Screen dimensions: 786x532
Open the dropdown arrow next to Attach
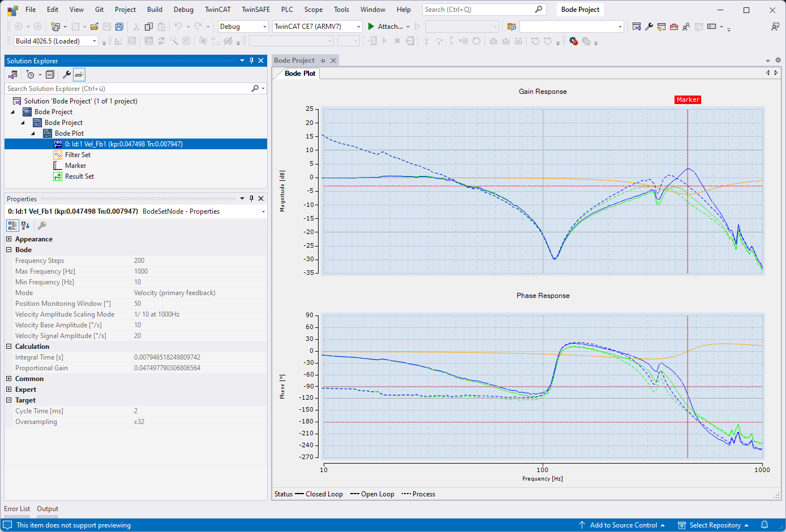click(408, 27)
